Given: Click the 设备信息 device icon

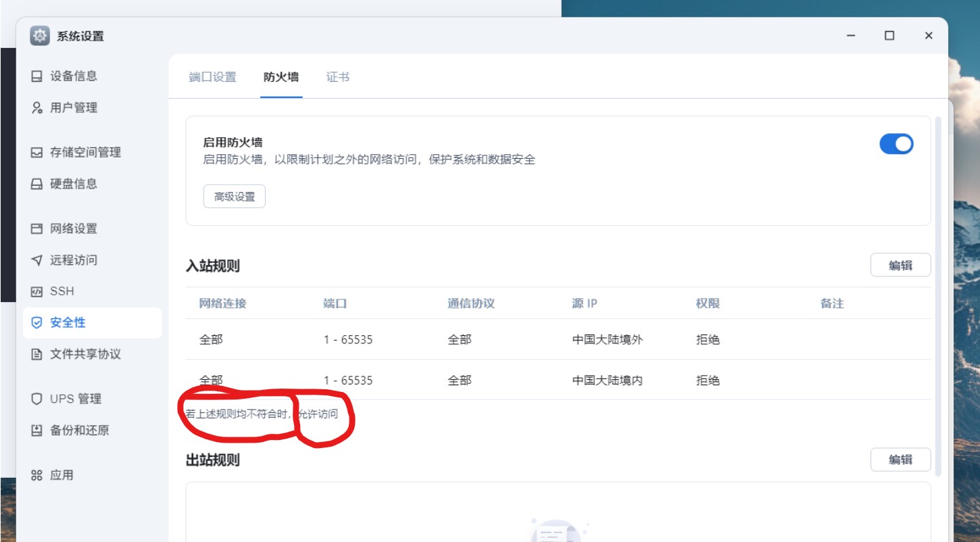Looking at the screenshot, I should (x=36, y=76).
